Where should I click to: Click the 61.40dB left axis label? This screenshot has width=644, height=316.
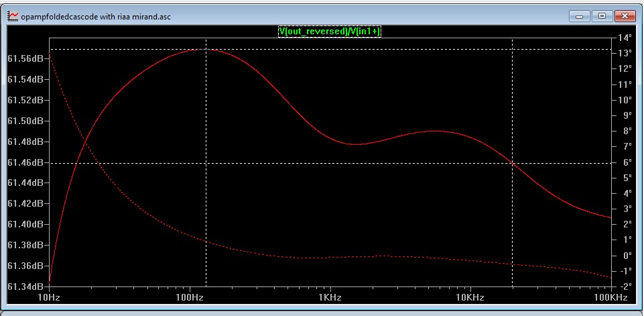tap(25, 224)
